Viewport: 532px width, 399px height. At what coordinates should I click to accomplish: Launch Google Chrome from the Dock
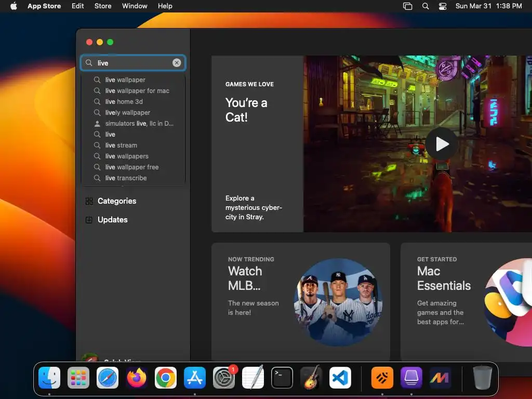pos(166,378)
